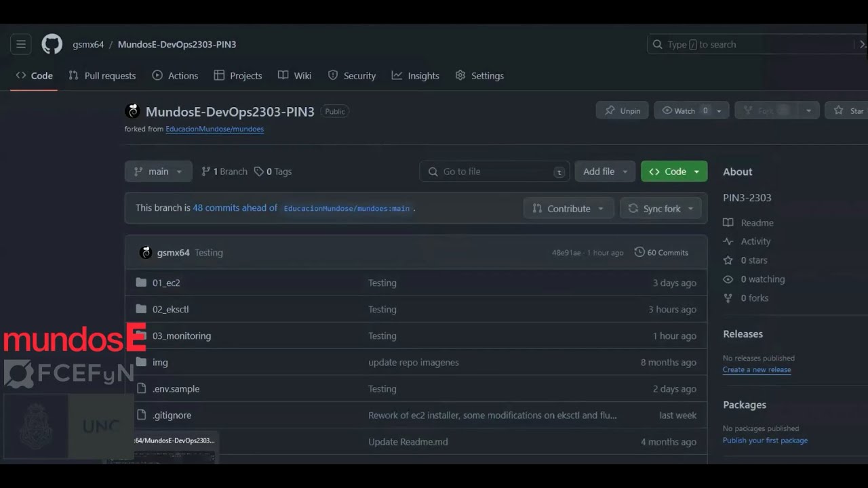Viewport: 868px width, 488px height.
Task: Open the green Code dropdown button
Action: (x=674, y=171)
